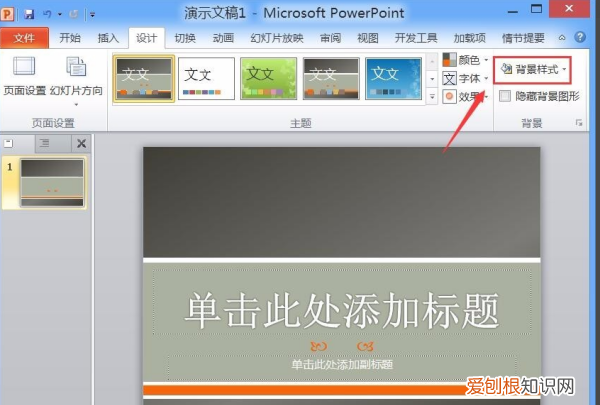Open the undo history dropdown arrow

pos(60,15)
